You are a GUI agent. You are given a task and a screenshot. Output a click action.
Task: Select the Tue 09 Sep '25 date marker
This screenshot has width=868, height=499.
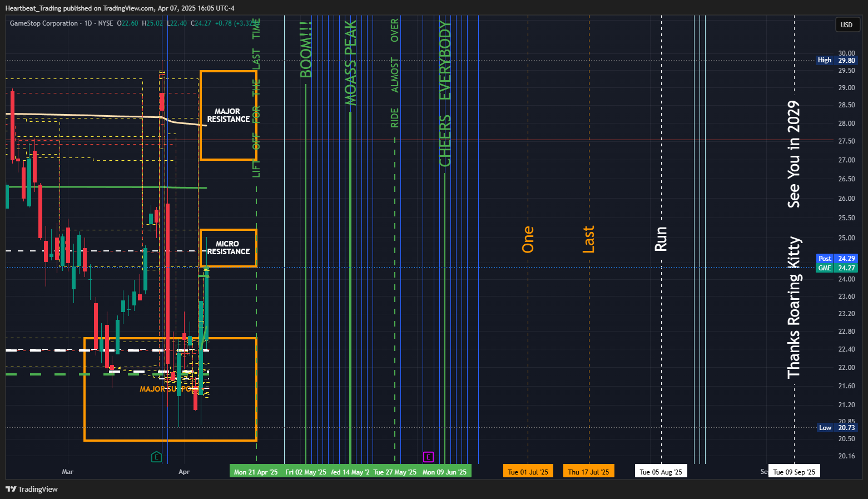tap(794, 472)
